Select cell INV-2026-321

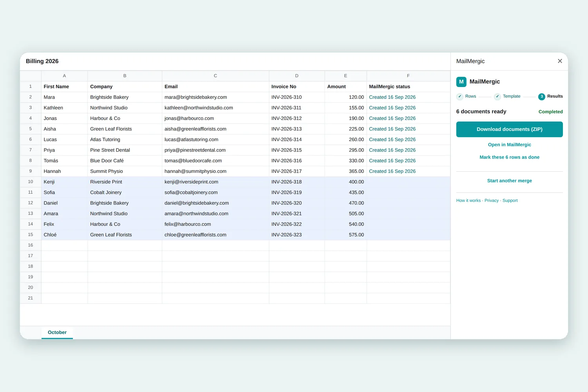(x=297, y=214)
